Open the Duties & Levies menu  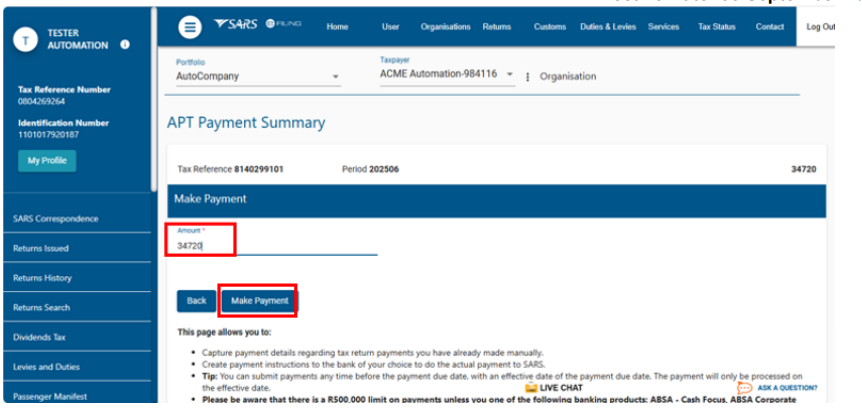coord(608,27)
